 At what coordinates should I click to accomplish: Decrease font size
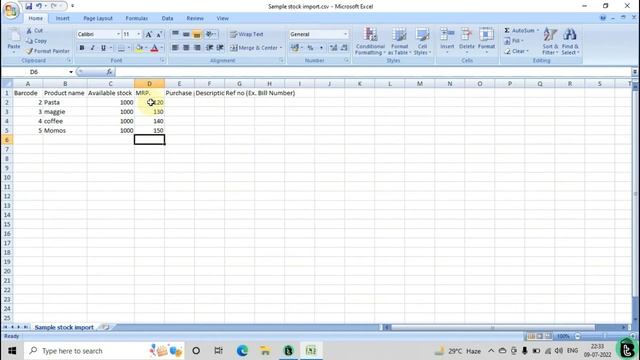(x=159, y=34)
